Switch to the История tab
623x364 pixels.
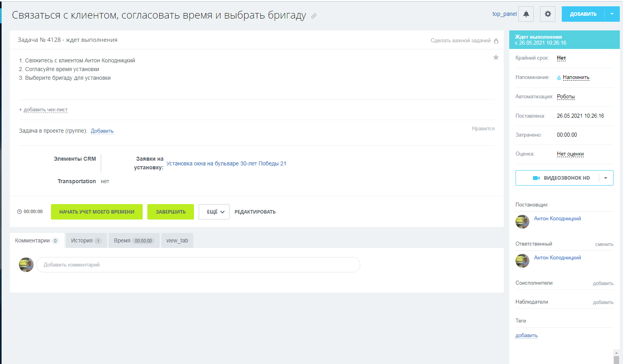[86, 240]
